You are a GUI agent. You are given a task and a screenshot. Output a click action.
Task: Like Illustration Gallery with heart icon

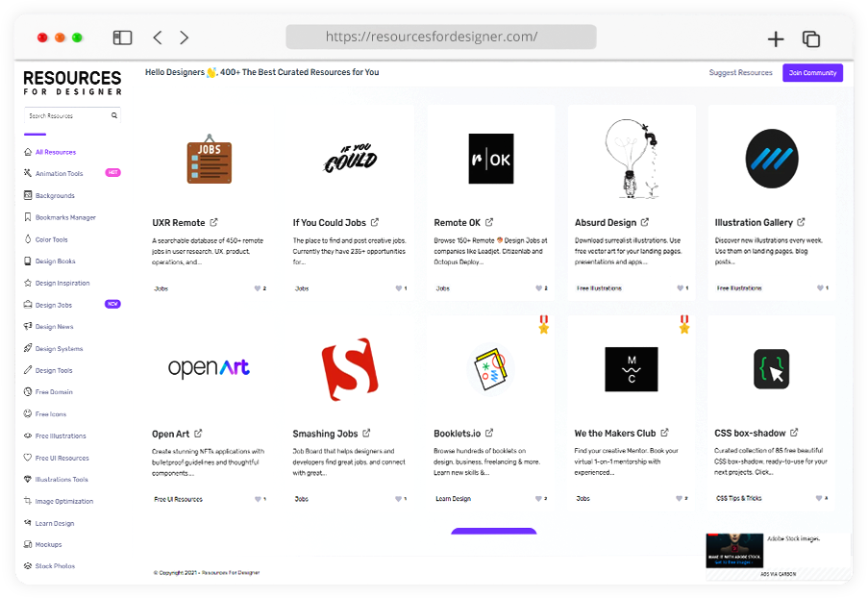tap(820, 287)
